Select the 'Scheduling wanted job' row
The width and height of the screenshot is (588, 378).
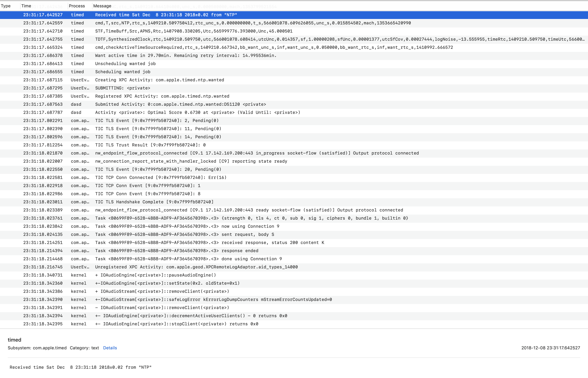pyautogui.click(x=294, y=72)
